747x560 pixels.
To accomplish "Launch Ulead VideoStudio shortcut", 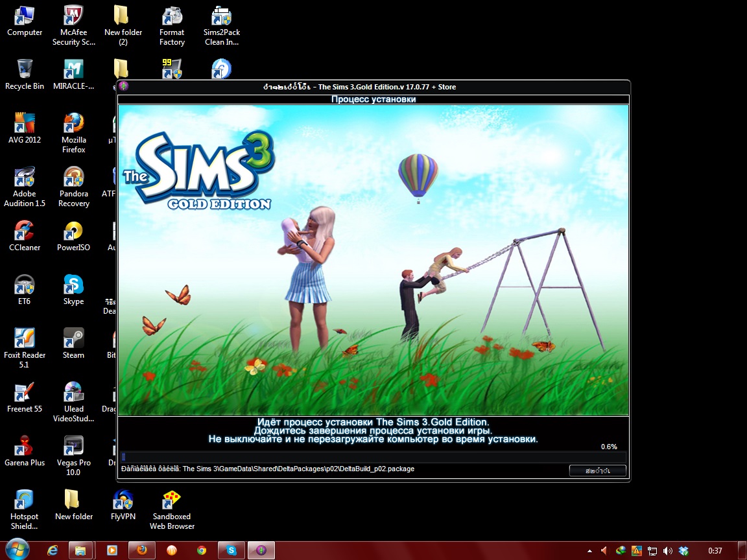I will coord(73,402).
